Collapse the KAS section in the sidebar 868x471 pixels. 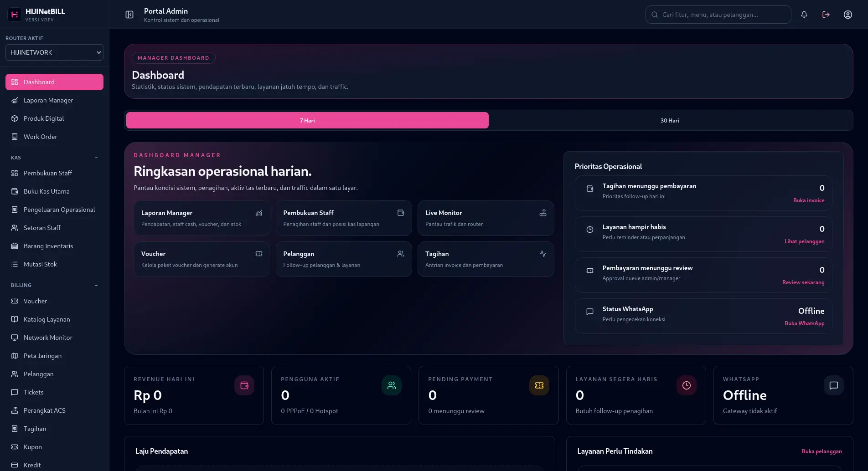[x=96, y=157]
